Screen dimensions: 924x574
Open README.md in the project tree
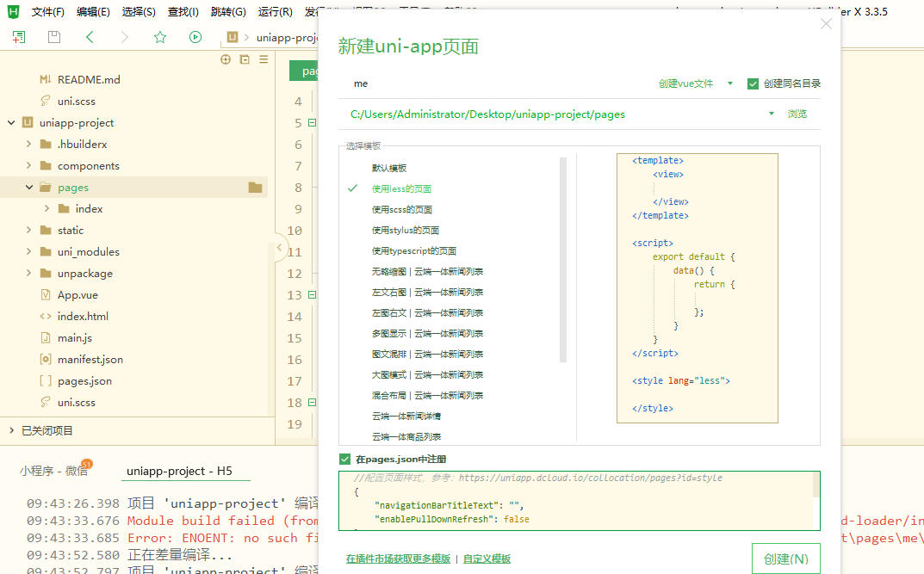[89, 79]
